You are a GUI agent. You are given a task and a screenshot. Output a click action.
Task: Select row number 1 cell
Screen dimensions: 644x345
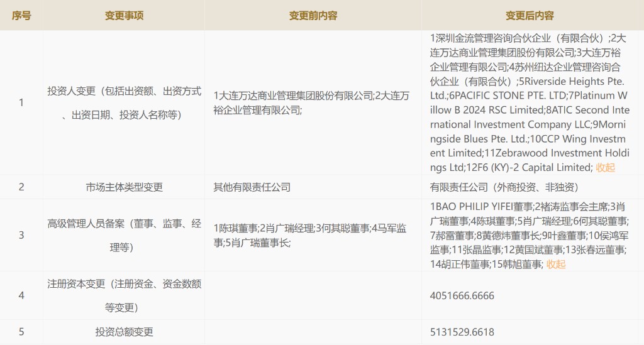tap(21, 102)
